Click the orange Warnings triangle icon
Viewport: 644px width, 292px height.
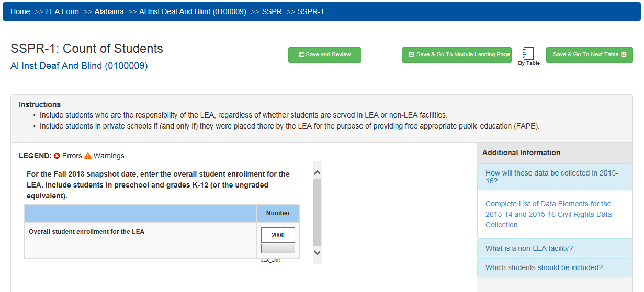click(x=88, y=156)
